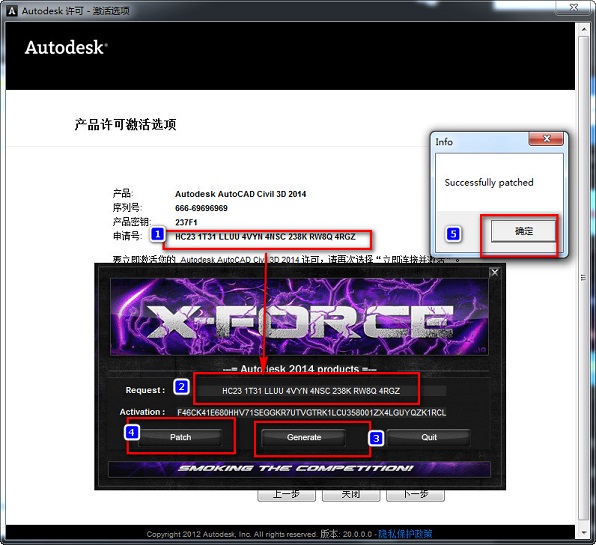Open the 隐私保护政策 privacy link
596x545 pixels.
(405, 534)
